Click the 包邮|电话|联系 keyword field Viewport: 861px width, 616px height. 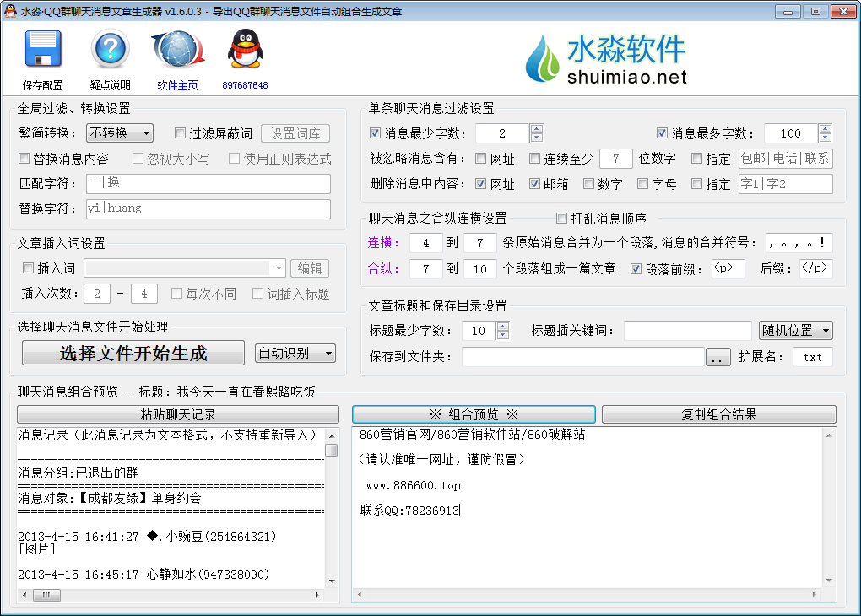pos(785,159)
